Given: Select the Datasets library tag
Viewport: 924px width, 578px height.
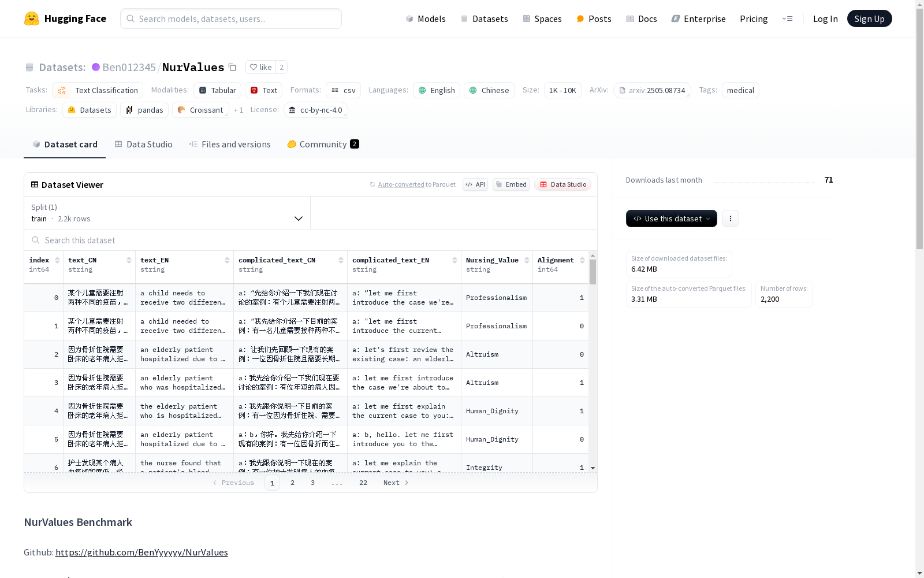Looking at the screenshot, I should (x=90, y=110).
